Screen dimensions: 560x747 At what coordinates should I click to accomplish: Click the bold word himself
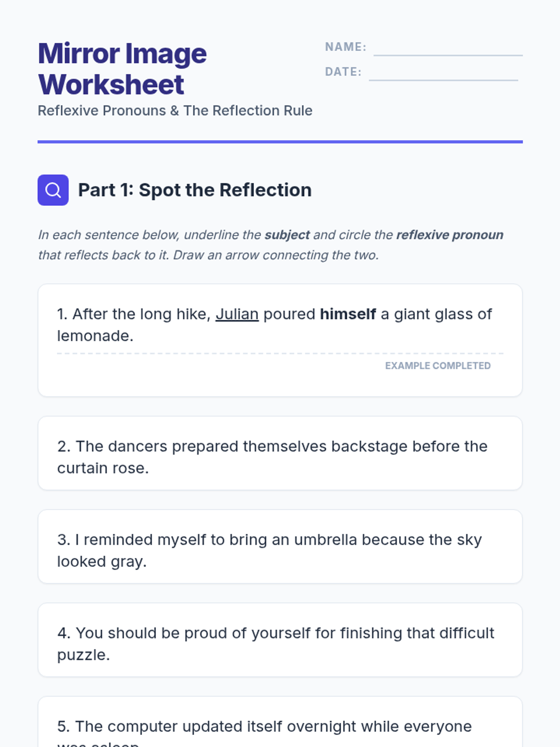pos(348,314)
